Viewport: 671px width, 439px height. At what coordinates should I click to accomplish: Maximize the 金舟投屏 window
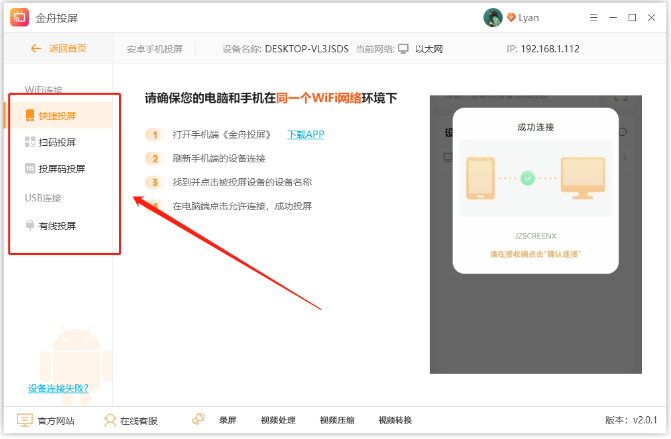point(632,18)
